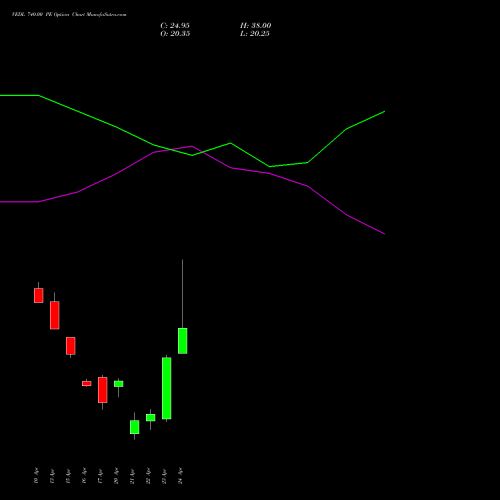The height and width of the screenshot is (500, 500).
Task: Select the 24 Apr date label
Action: 180,476
